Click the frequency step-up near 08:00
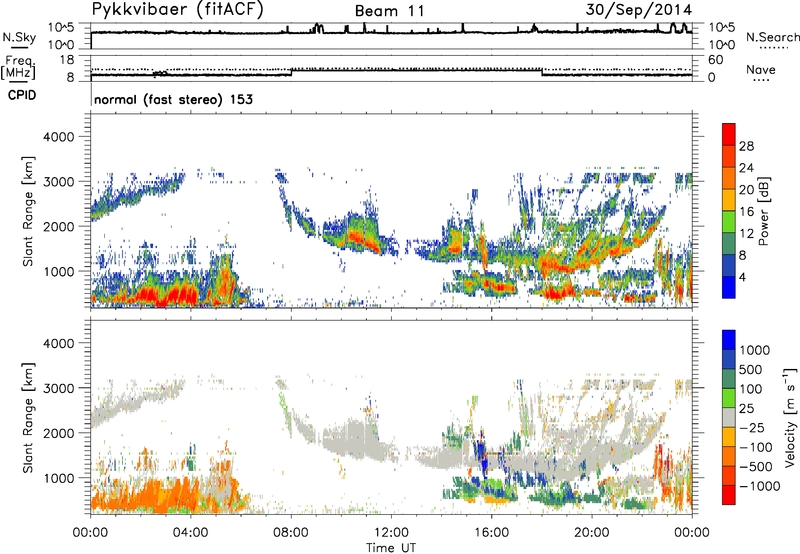The height and width of the screenshot is (554, 800). pos(292,72)
